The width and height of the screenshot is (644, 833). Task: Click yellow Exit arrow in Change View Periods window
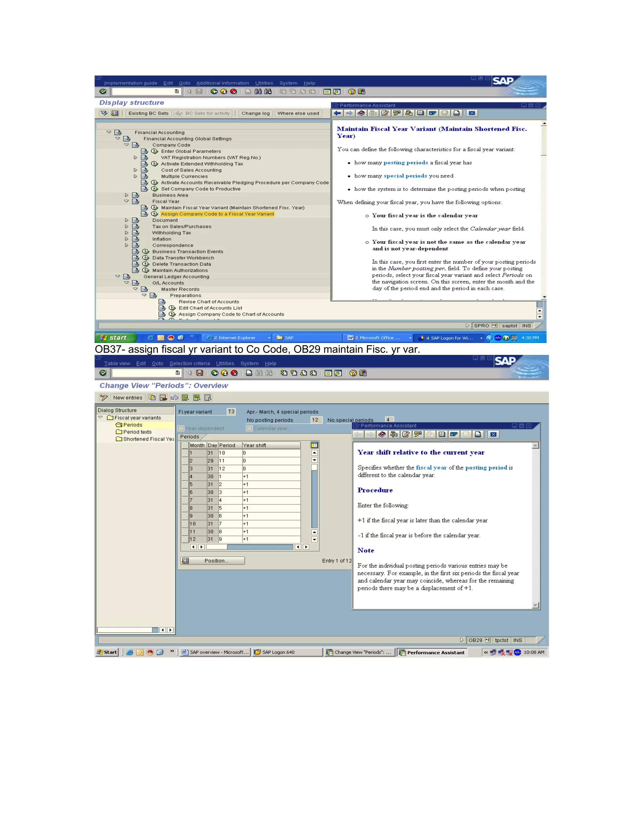224,373
